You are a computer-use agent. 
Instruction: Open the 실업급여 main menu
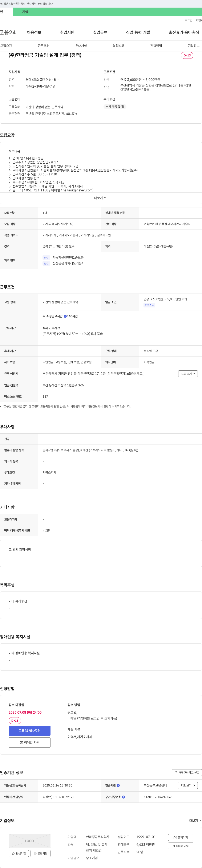coord(100,32)
